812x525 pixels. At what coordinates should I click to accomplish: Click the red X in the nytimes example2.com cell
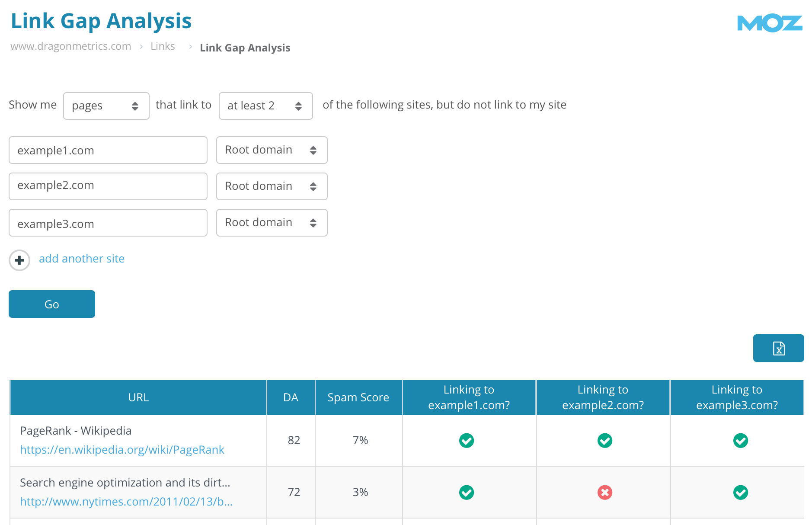point(604,492)
